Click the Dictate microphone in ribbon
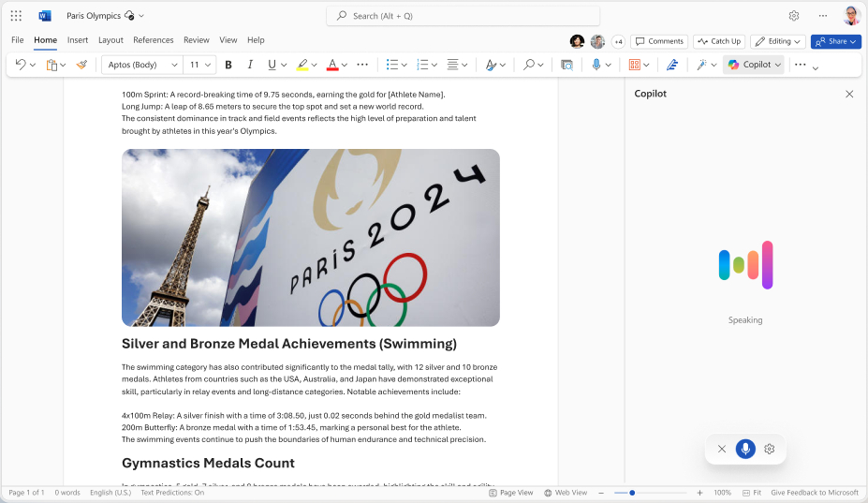The width and height of the screenshot is (868, 503). 596,65
